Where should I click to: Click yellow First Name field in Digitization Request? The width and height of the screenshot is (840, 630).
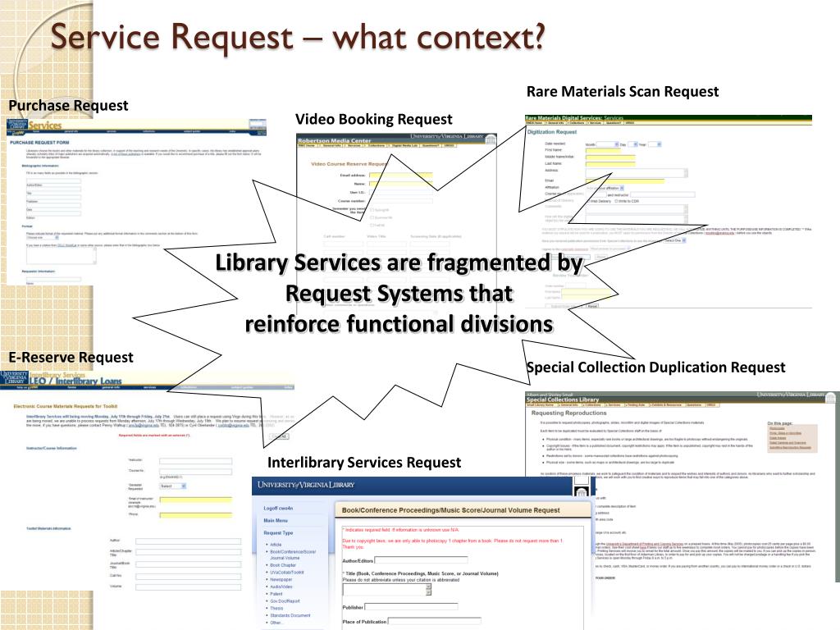pos(603,151)
